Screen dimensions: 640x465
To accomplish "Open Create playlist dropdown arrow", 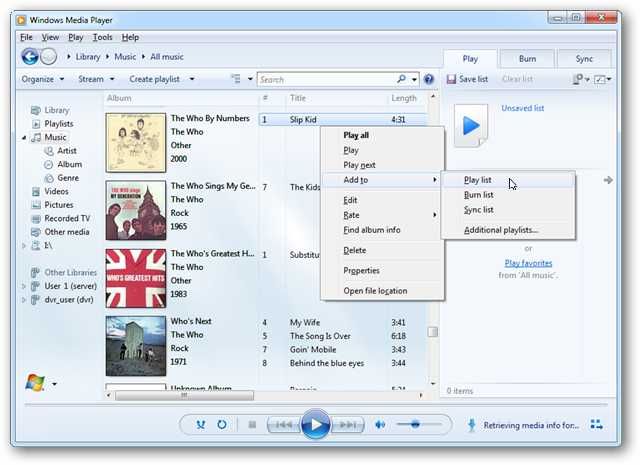I will 192,79.
